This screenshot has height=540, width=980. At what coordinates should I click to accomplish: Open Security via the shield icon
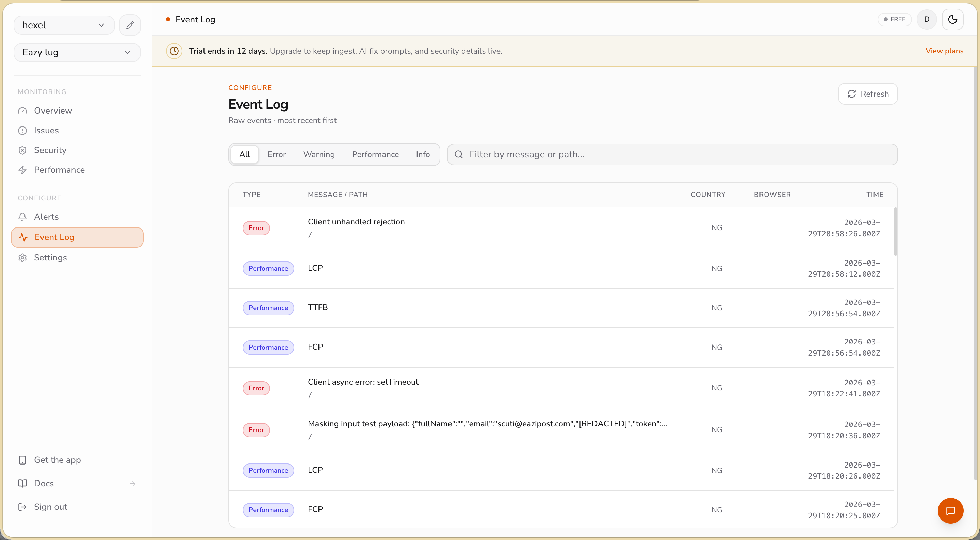22,150
